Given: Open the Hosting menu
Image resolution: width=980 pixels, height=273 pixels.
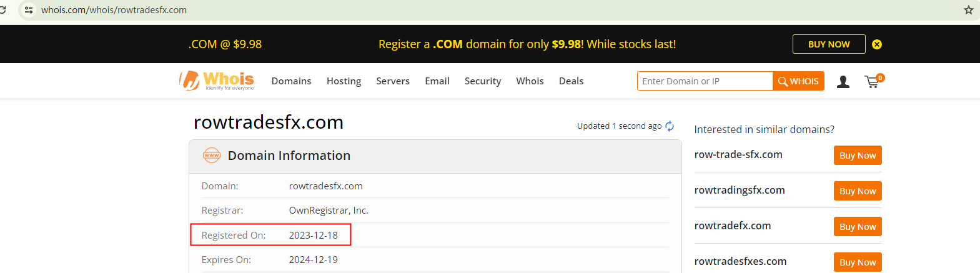Looking at the screenshot, I should click(344, 81).
